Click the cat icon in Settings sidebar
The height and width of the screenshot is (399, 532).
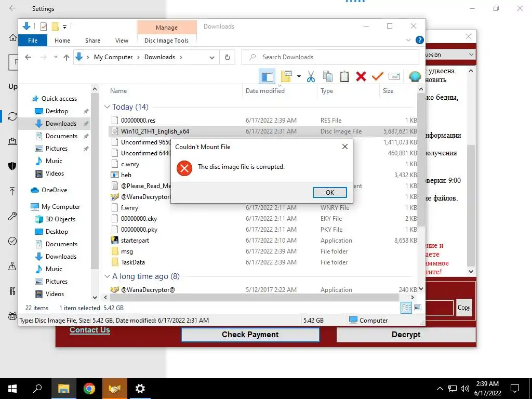point(12,316)
